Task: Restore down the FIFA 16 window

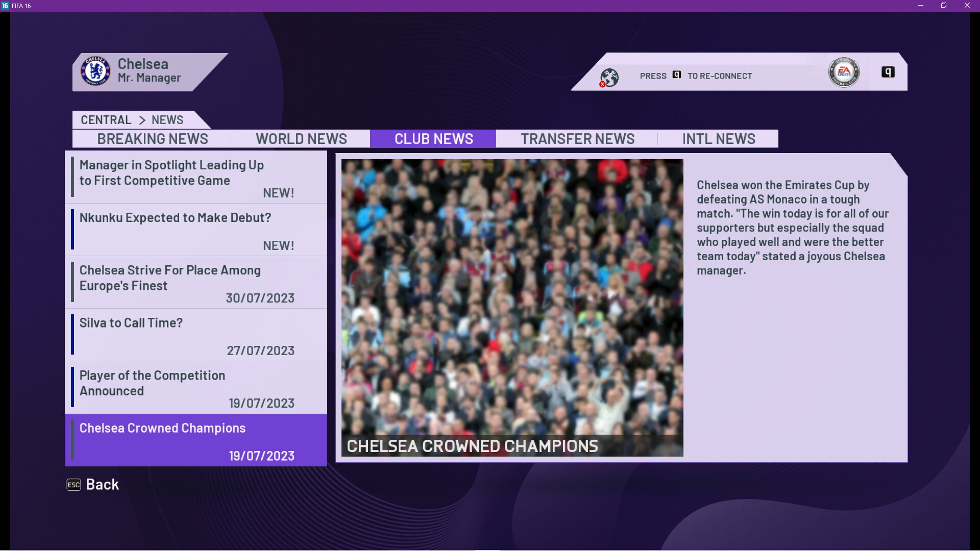Action: [944, 6]
